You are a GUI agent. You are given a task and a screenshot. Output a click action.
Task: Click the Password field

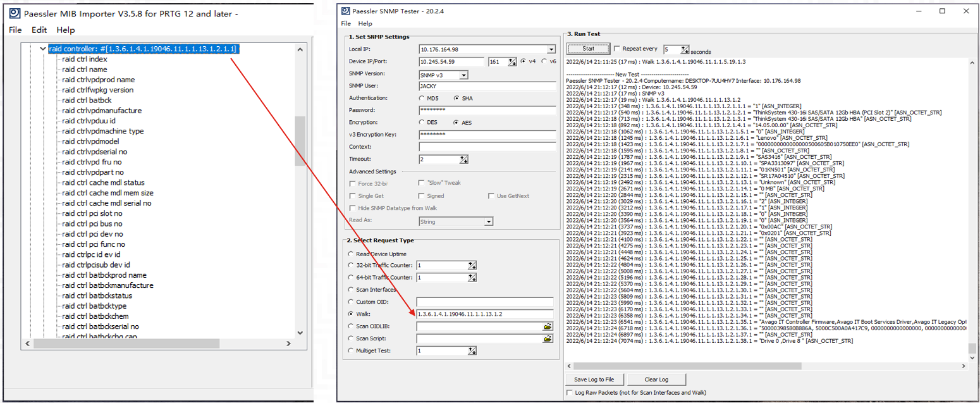[x=487, y=110]
